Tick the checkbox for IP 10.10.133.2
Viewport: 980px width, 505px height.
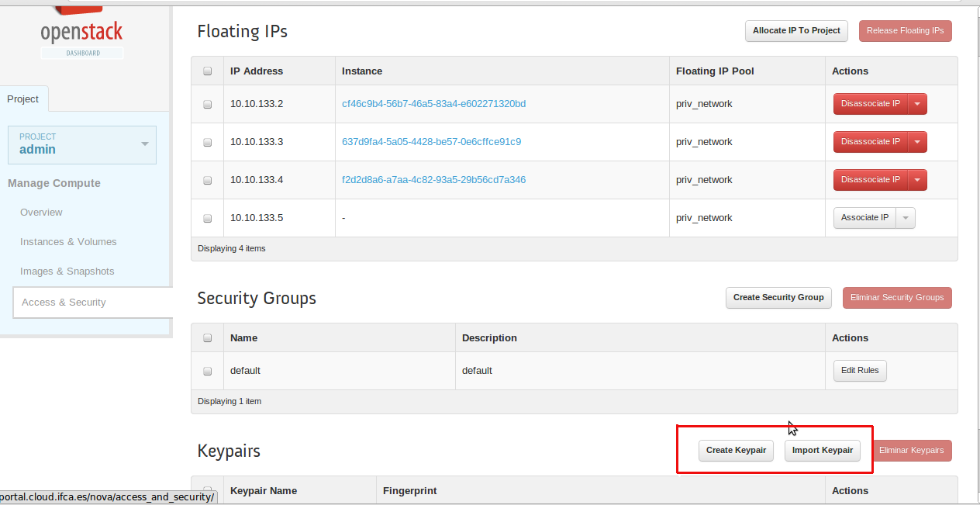point(207,104)
